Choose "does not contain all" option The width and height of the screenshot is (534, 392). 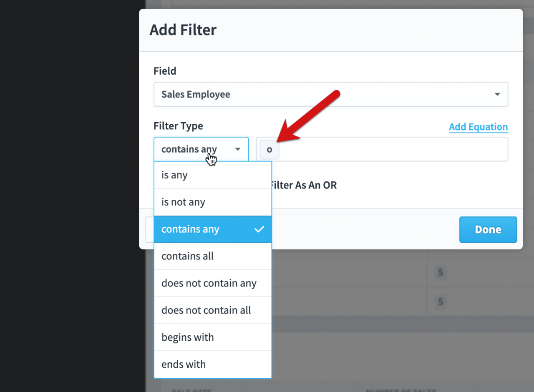[206, 310]
